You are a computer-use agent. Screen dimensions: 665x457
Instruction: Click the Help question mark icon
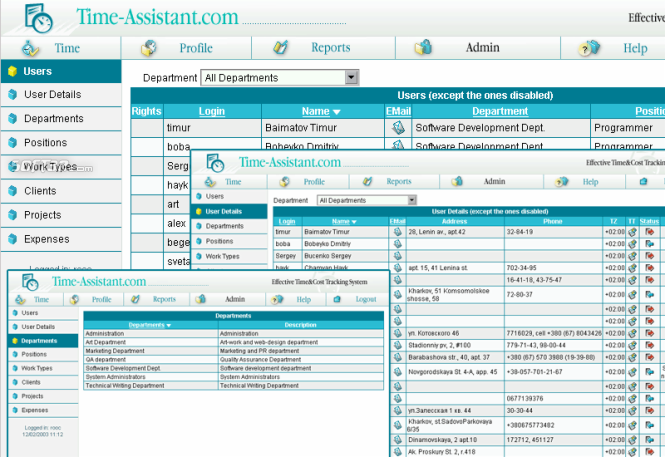click(589, 48)
